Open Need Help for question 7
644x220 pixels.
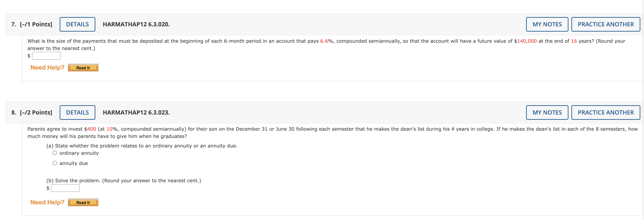(x=47, y=67)
